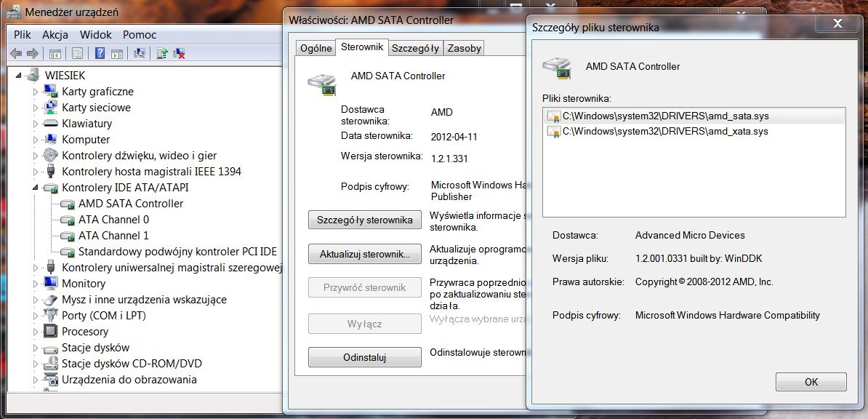This screenshot has height=419, width=868.
Task: Click the Monitory monitor icon
Action: click(51, 283)
